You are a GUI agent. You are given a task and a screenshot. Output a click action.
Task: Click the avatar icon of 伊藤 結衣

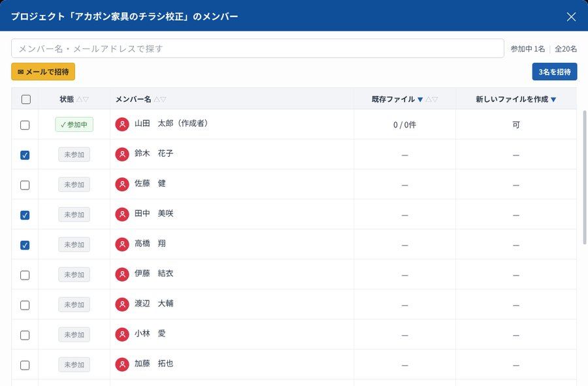coord(122,274)
